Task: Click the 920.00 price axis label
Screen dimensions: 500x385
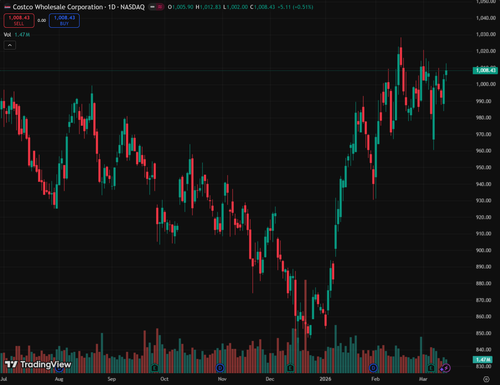Action: point(484,217)
